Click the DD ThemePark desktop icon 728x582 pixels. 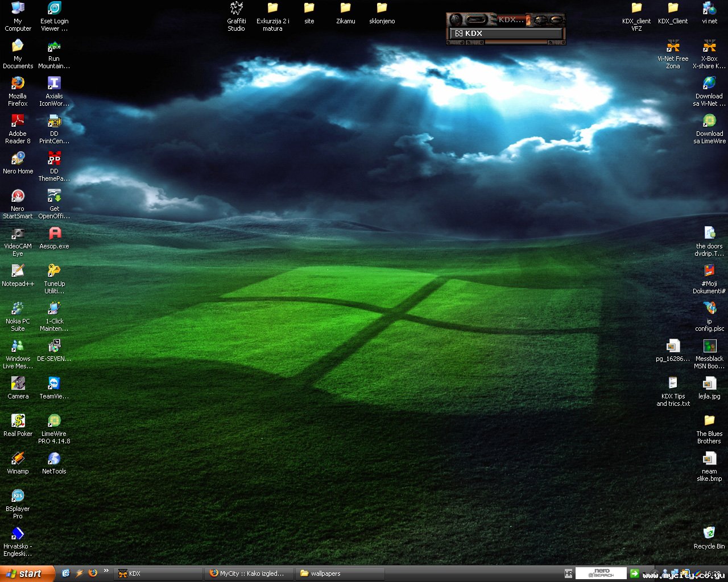[x=54, y=166]
